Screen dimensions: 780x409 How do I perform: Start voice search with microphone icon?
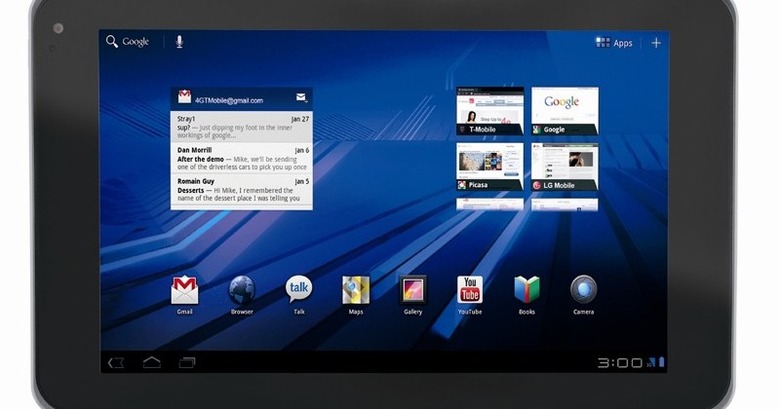[180, 42]
